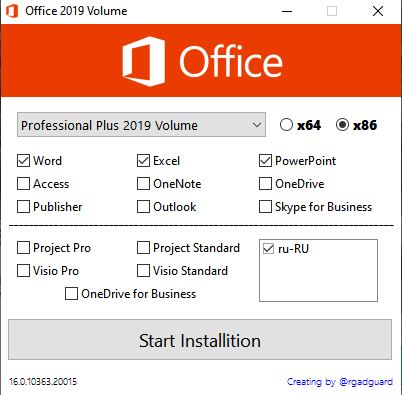Click the Start Installation button
The height and width of the screenshot is (395, 402).
point(200,340)
